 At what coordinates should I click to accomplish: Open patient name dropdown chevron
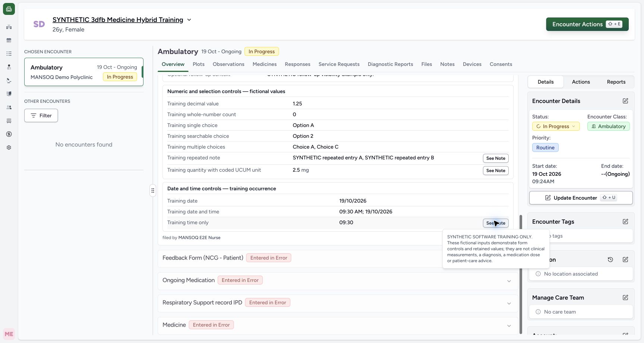click(x=189, y=20)
